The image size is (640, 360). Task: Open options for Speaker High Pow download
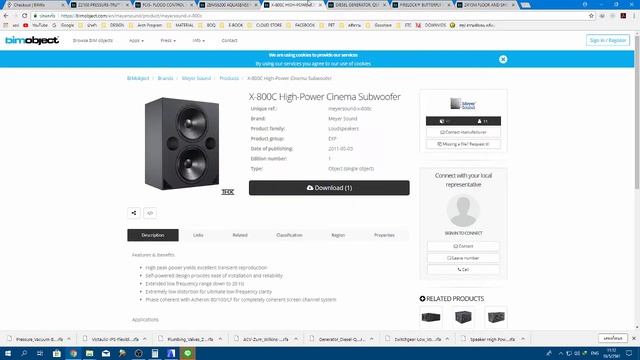tap(523, 339)
